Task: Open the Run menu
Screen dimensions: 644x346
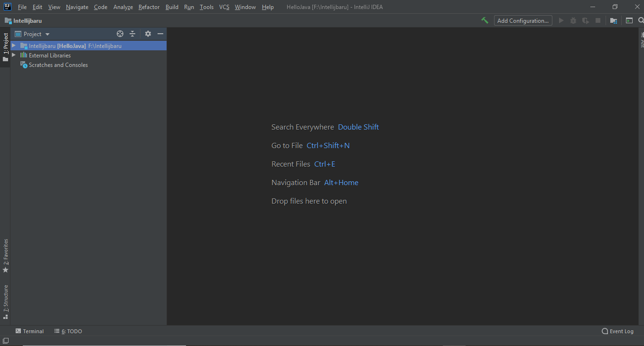Action: (189, 7)
